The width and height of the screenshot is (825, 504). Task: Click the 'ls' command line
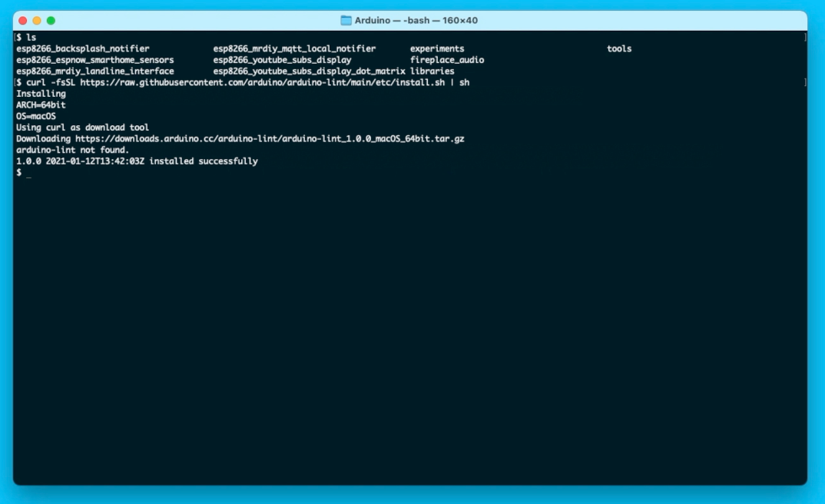pyautogui.click(x=26, y=38)
